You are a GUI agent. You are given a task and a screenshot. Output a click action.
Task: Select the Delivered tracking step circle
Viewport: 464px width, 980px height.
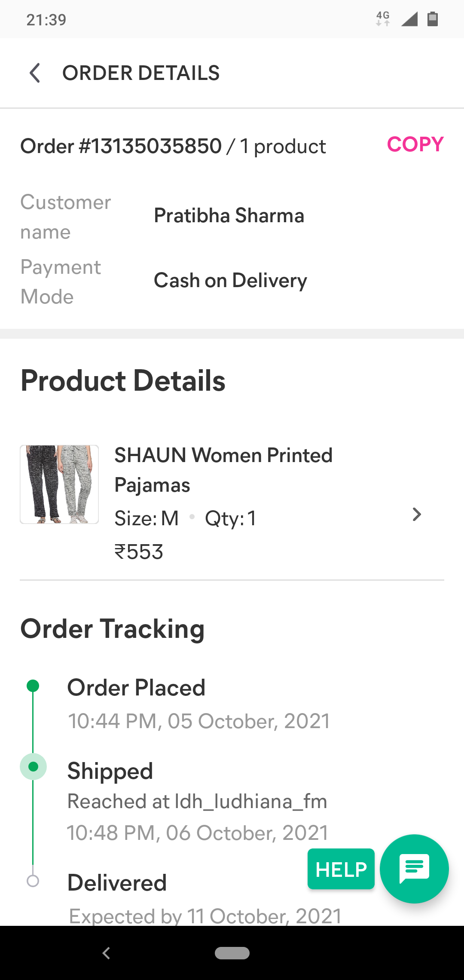(x=33, y=881)
